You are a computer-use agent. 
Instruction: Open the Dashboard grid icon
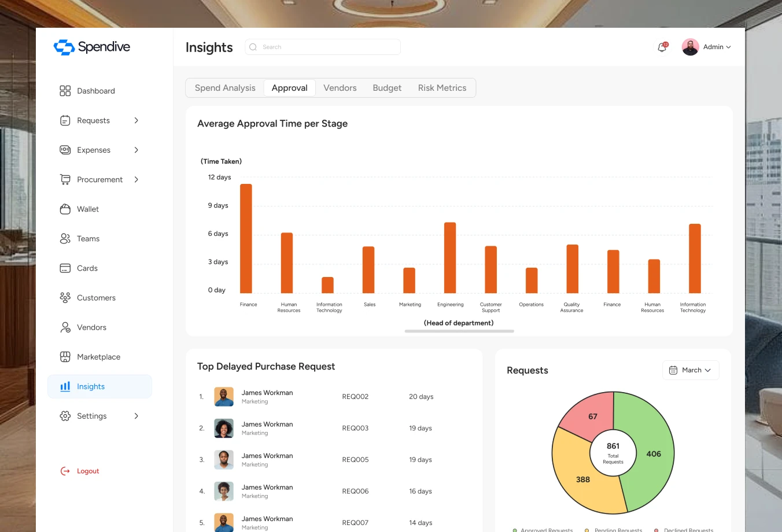point(65,91)
